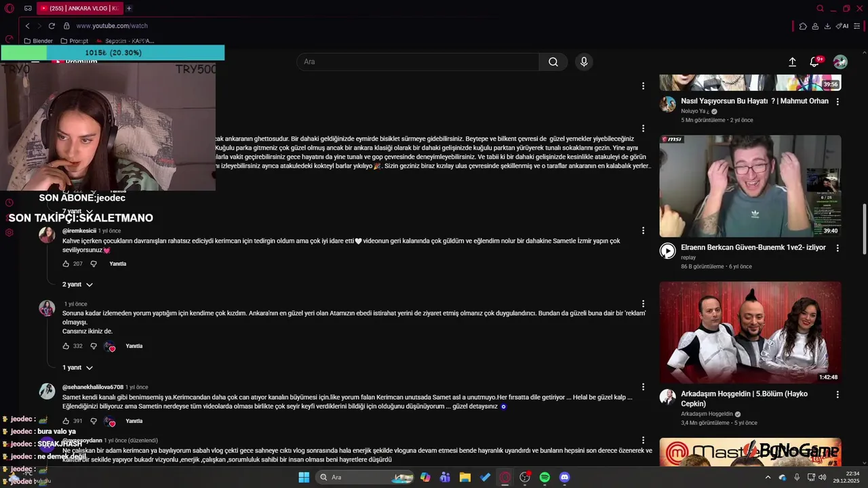Open browser extensions cube icon
This screenshot has height=488, width=868.
(x=803, y=26)
